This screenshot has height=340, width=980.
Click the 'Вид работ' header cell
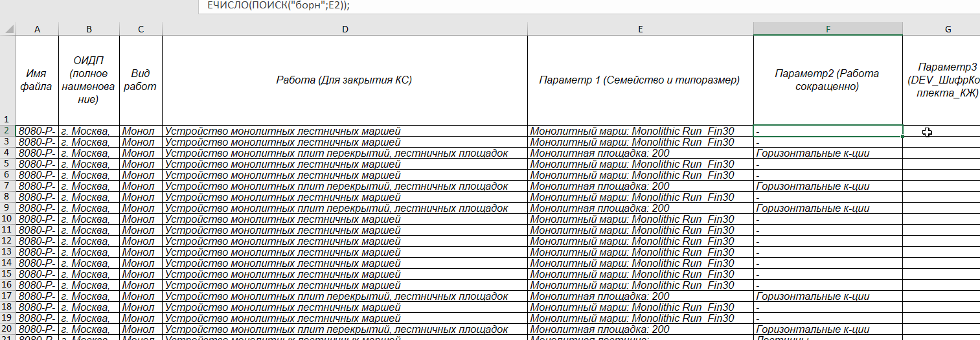point(141,80)
